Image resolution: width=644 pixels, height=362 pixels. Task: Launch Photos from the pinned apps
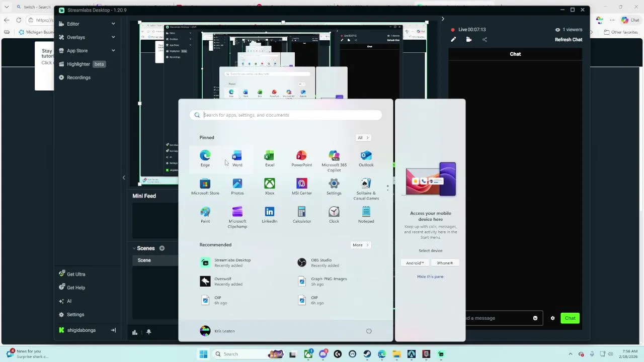click(237, 187)
